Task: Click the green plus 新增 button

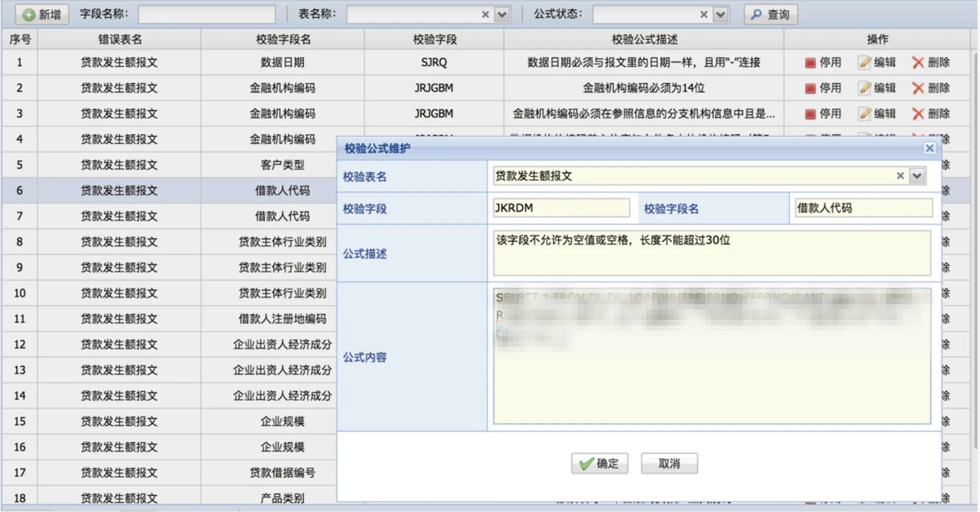Action: coord(42,14)
